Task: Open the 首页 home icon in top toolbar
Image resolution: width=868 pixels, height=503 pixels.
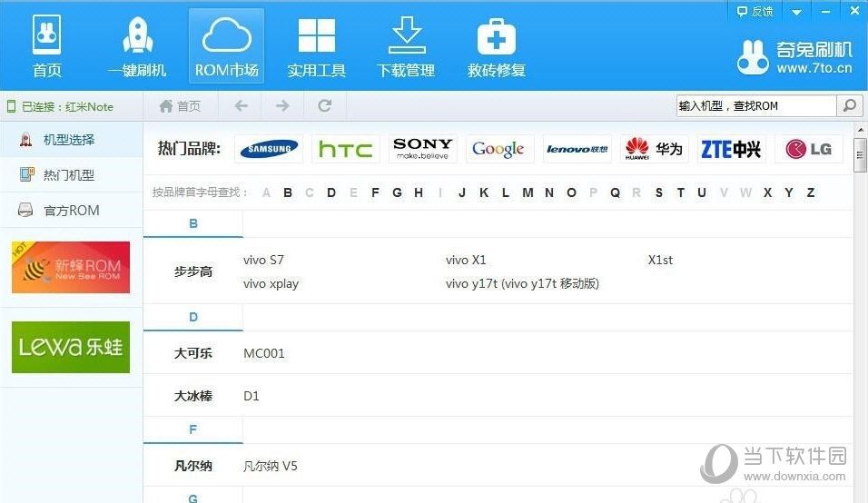Action: pyautogui.click(x=47, y=45)
